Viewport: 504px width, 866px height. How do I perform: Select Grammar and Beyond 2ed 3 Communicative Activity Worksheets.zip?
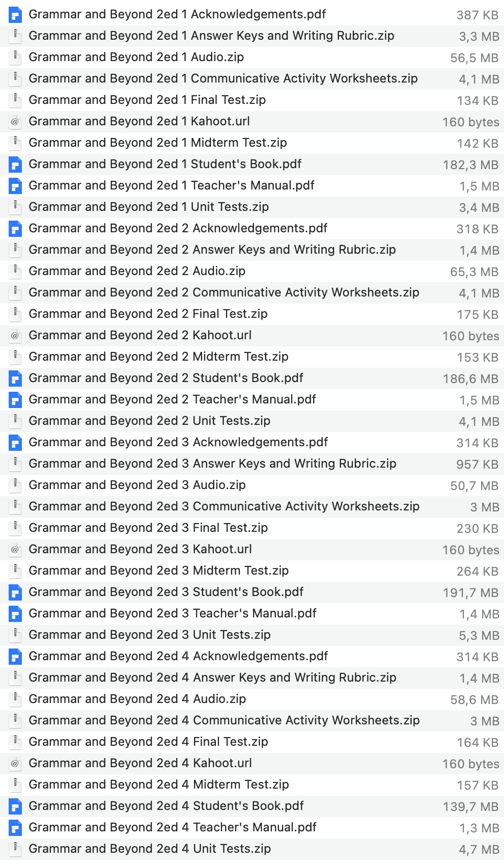pyautogui.click(x=224, y=506)
